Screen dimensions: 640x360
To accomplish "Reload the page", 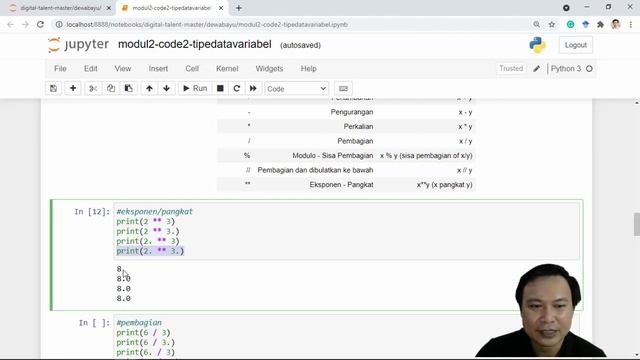I will click(40, 24).
